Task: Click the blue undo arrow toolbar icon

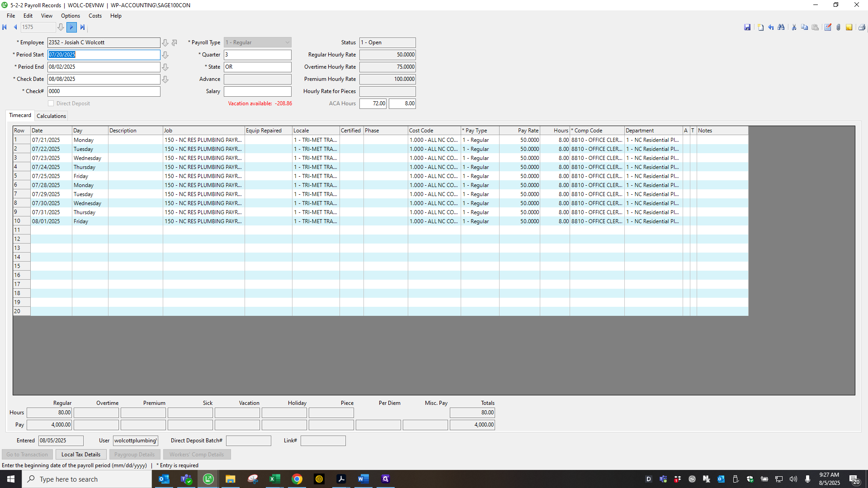Action: tap(771, 28)
